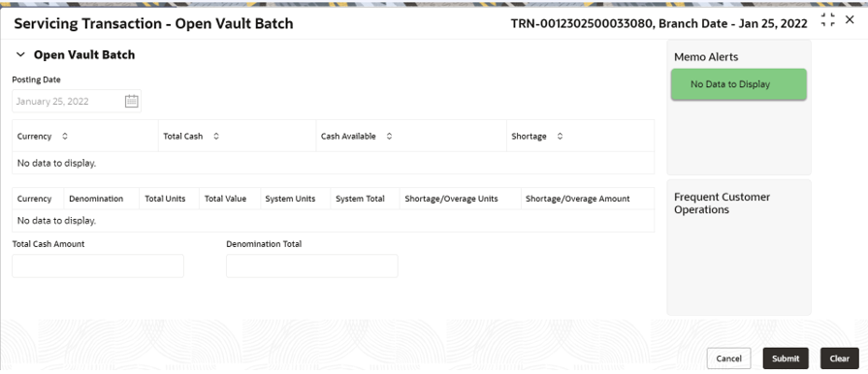Click the Posting Date input field
Image resolution: width=868 pixels, height=374 pixels.
(77, 101)
